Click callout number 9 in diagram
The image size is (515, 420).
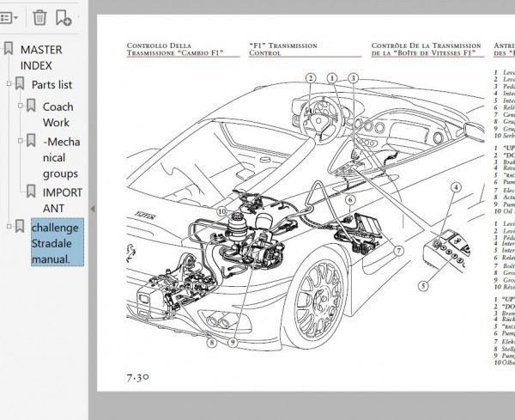coord(233,343)
